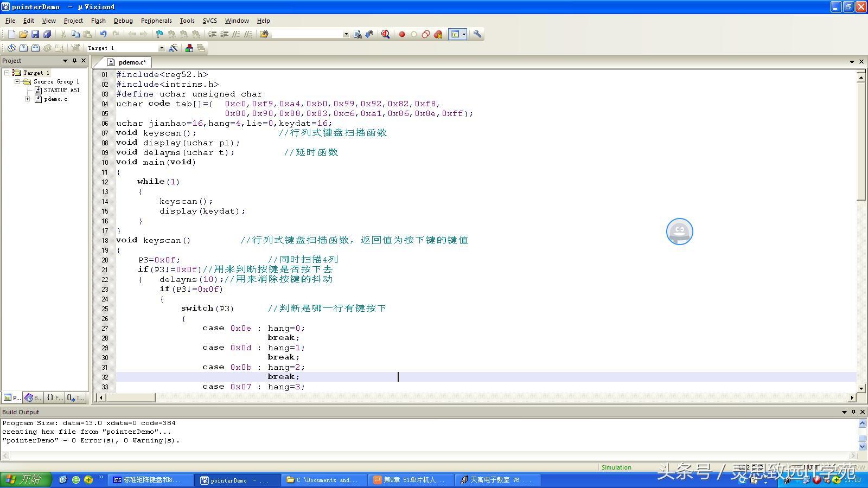Open the File menu
Screen dimensions: 868x488
pos(10,21)
